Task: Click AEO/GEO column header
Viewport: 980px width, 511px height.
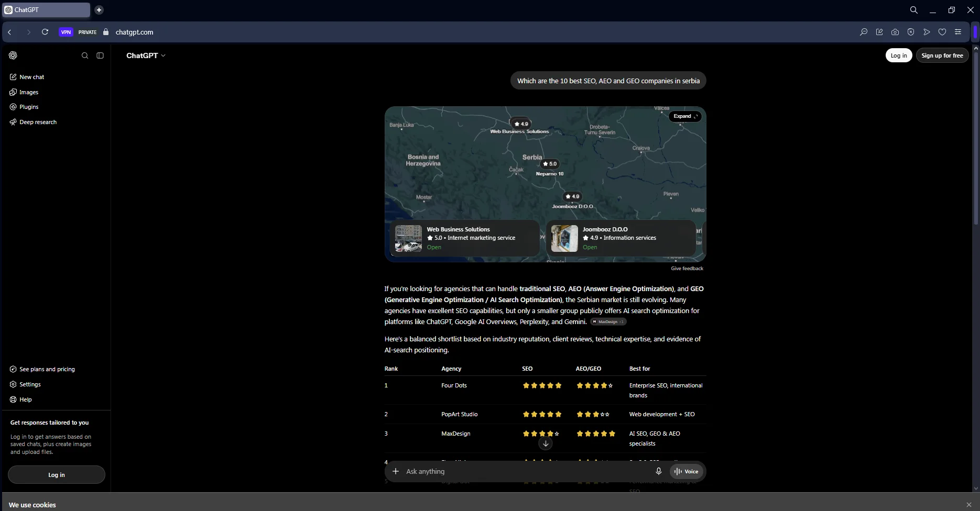Action: click(x=589, y=369)
